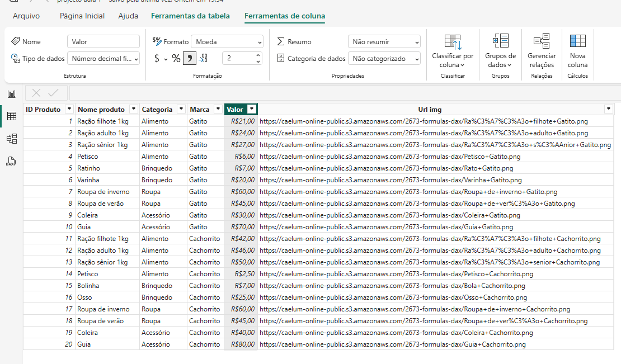The height and width of the screenshot is (364, 621).
Task: Open Categoria de dados dropdown
Action: [384, 59]
